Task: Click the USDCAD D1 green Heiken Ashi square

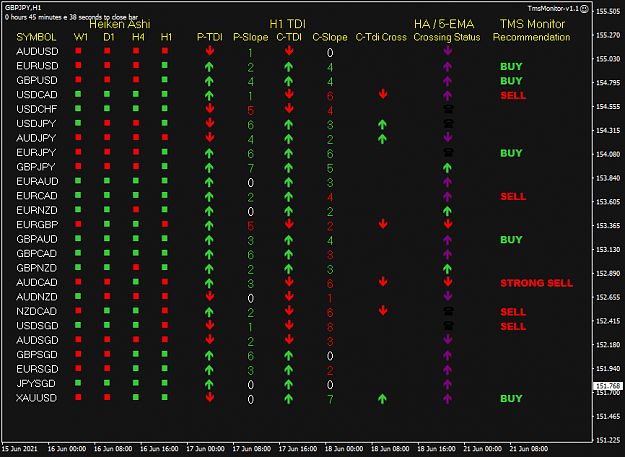Action: [107, 94]
